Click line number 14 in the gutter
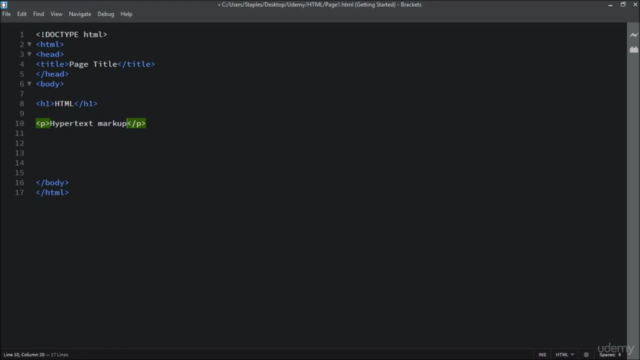 click(20, 163)
